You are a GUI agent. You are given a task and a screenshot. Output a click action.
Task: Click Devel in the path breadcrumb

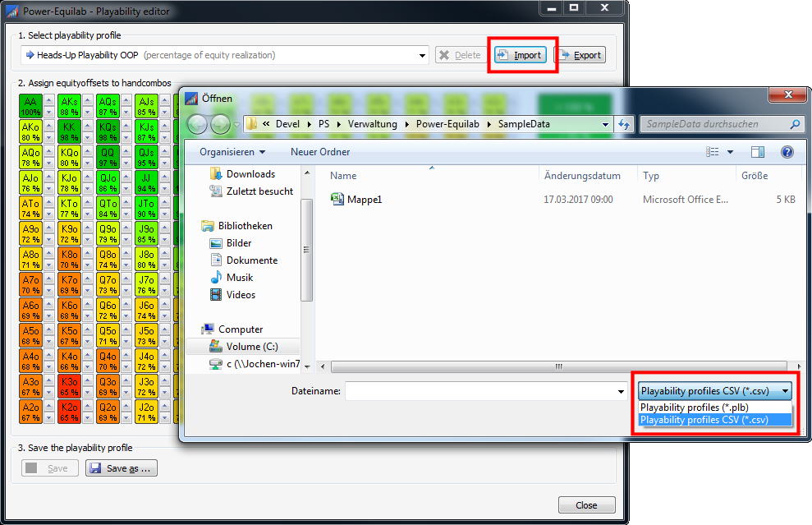click(287, 124)
